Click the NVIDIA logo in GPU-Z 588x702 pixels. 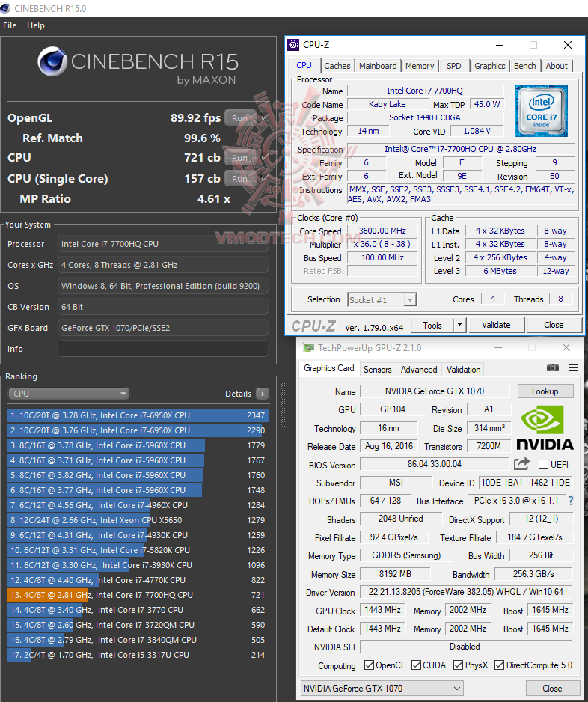click(x=545, y=428)
